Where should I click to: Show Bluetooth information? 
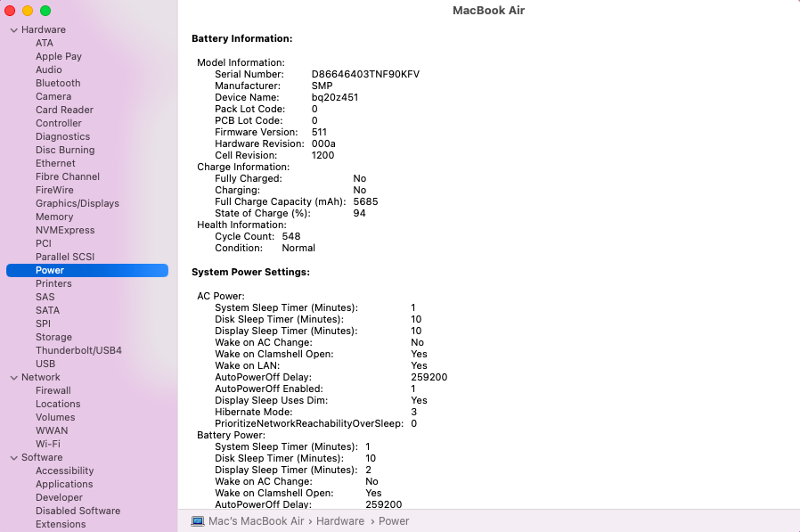58,83
